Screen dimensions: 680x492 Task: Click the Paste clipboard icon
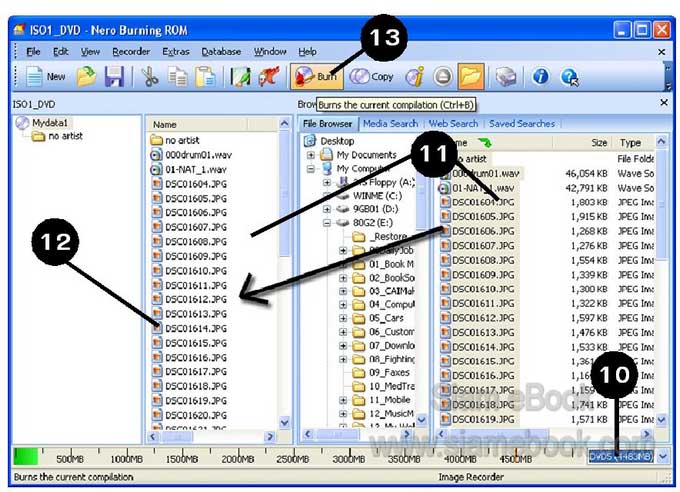(x=205, y=77)
